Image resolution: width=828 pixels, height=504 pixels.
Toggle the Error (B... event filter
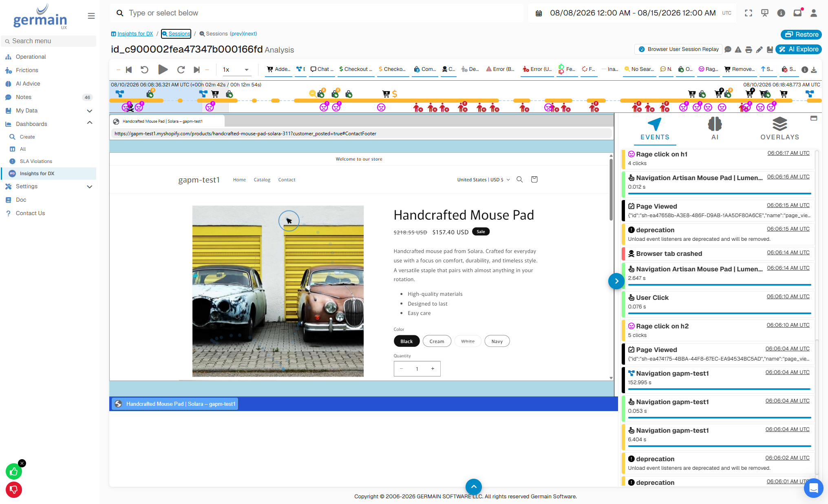point(500,69)
